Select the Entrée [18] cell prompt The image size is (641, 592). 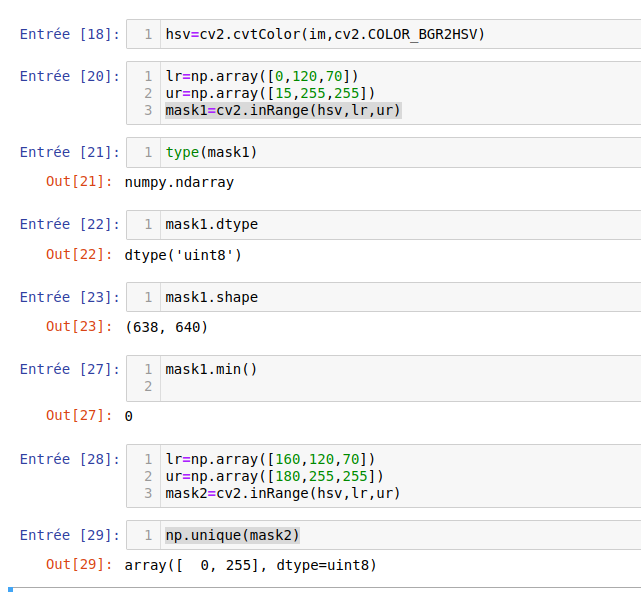(69, 35)
